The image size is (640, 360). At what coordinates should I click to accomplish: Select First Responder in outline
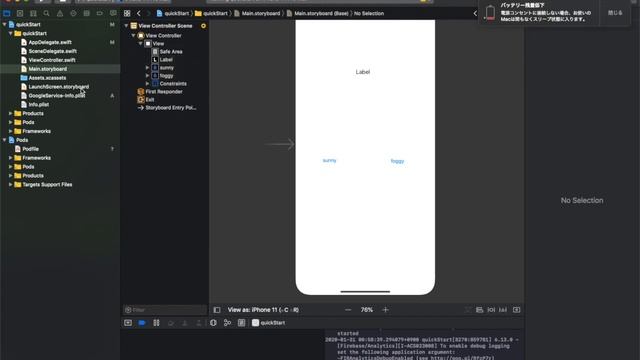click(x=164, y=92)
